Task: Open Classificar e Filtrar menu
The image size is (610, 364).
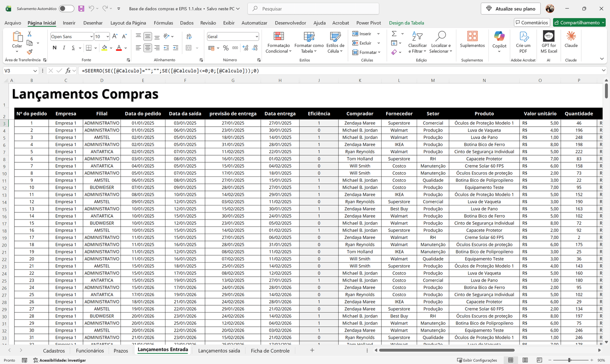Action: click(x=417, y=42)
